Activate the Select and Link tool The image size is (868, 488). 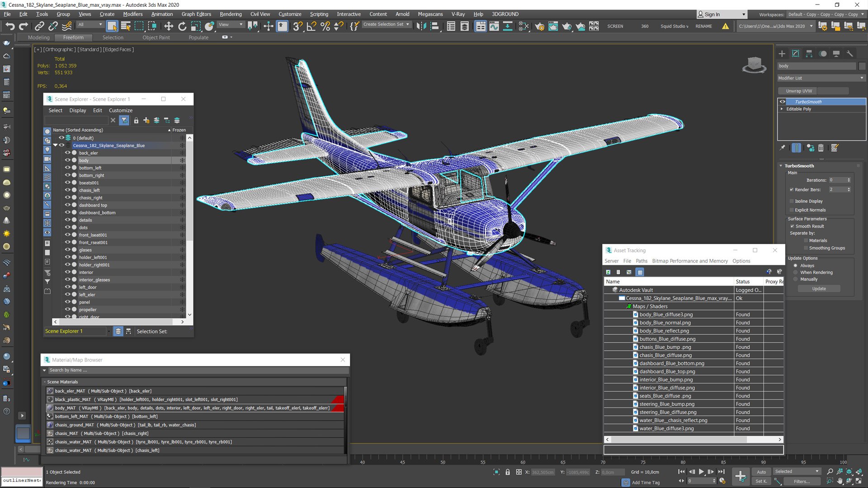(x=39, y=26)
